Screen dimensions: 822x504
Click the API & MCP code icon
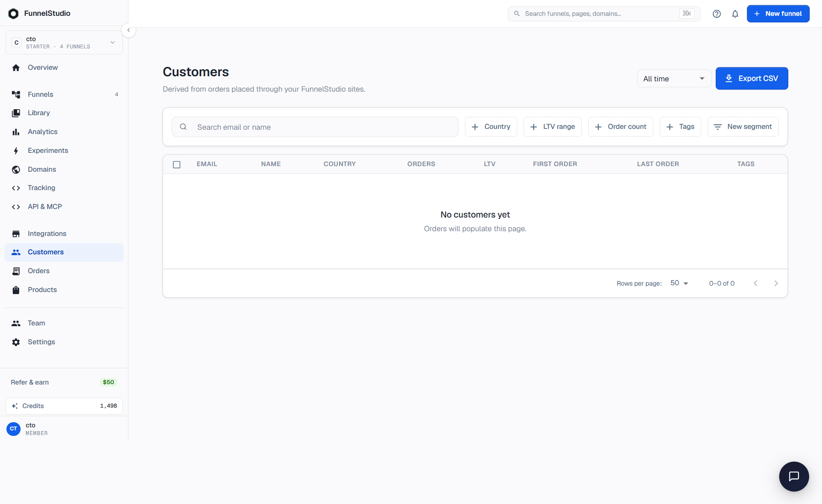[x=16, y=207]
